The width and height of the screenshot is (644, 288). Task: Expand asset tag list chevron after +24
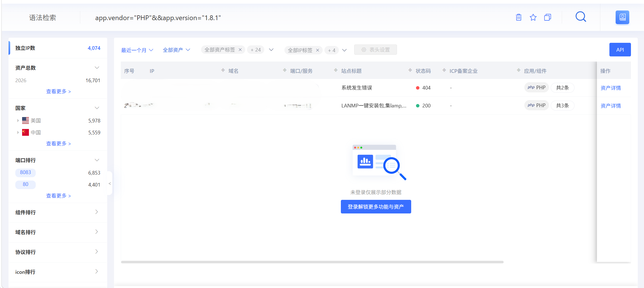pos(271,50)
